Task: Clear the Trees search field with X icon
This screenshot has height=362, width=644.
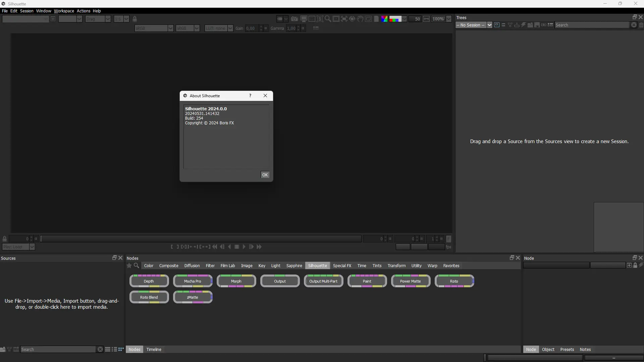Action: (634, 25)
